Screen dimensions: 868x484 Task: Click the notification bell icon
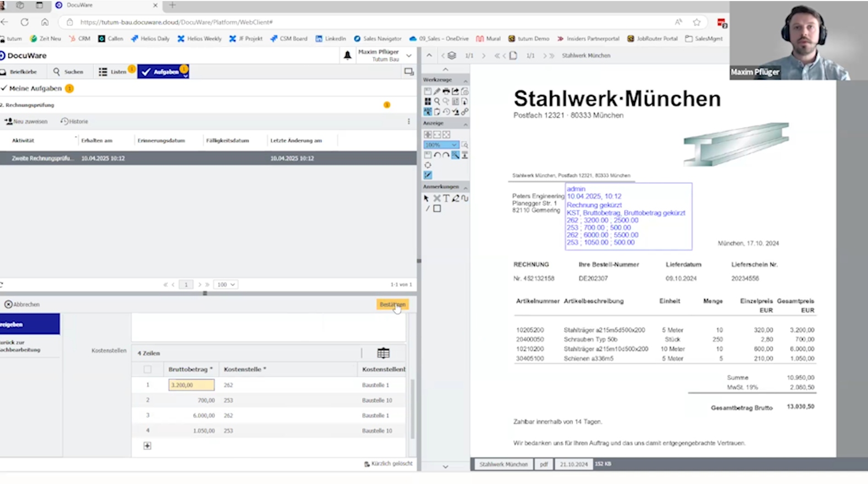pos(347,56)
